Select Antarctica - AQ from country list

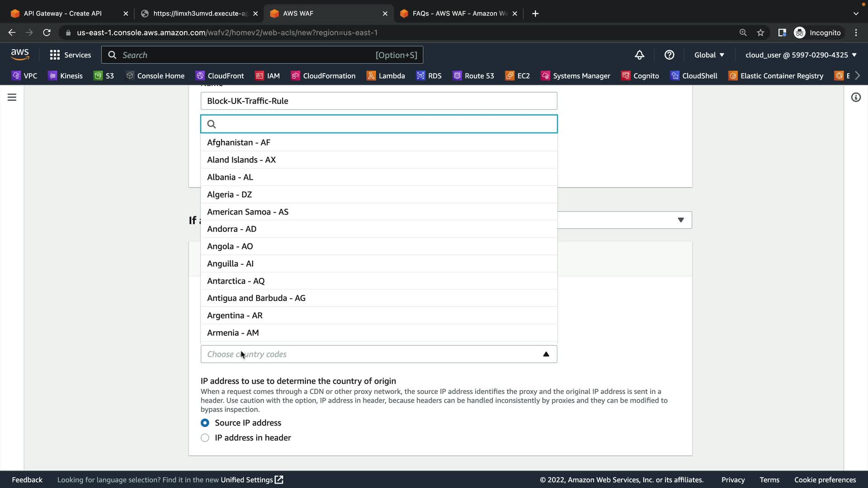pos(236,281)
